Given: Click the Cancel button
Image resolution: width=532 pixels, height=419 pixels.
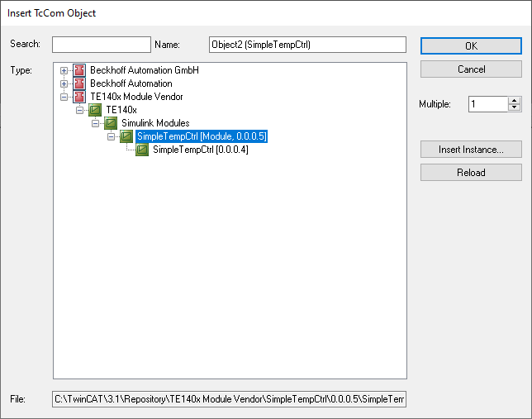Looking at the screenshot, I should [471, 69].
